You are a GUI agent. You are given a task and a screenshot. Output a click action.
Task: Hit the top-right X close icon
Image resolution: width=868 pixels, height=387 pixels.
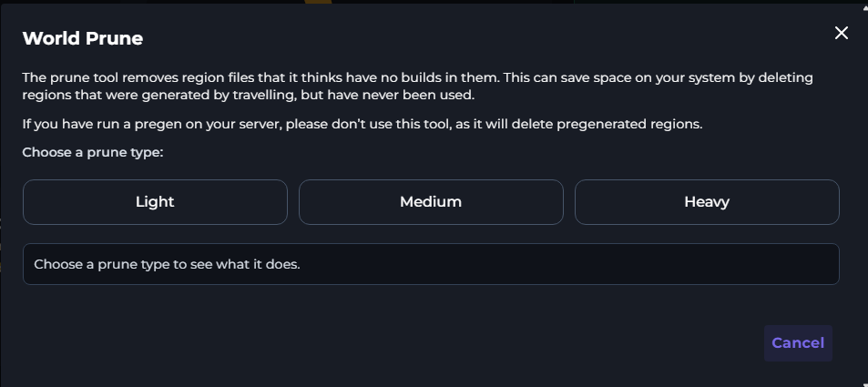point(842,33)
